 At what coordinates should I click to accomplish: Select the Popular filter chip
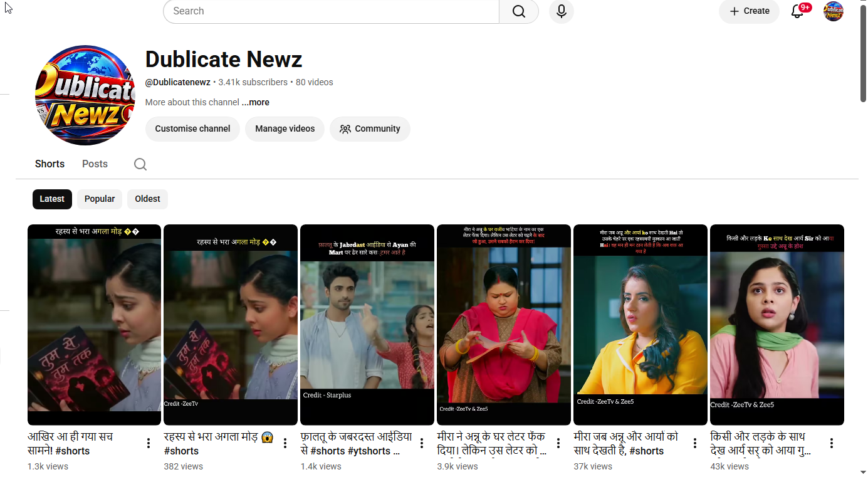point(100,199)
